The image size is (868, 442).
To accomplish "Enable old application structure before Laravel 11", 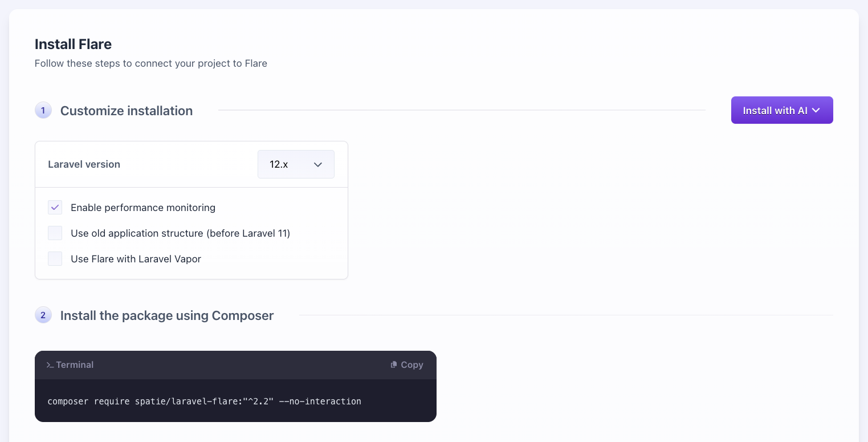I will [55, 233].
